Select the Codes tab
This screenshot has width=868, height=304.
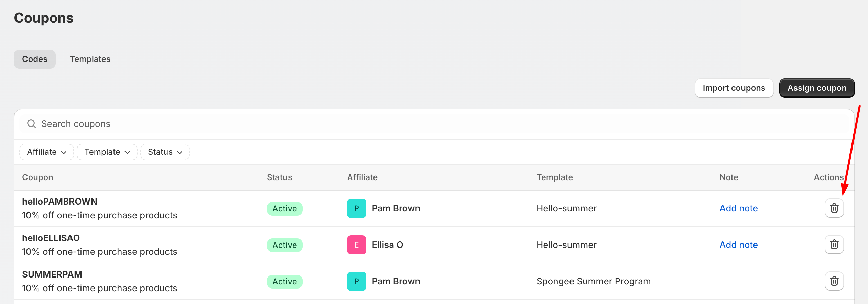pos(35,59)
